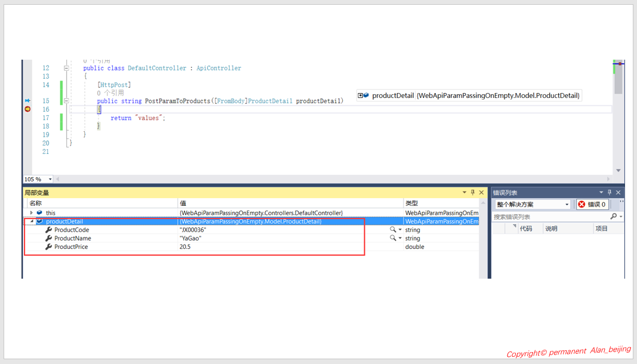Click the 局部变量 panel title
Image resolution: width=637 pixels, height=364 pixels.
click(x=36, y=193)
